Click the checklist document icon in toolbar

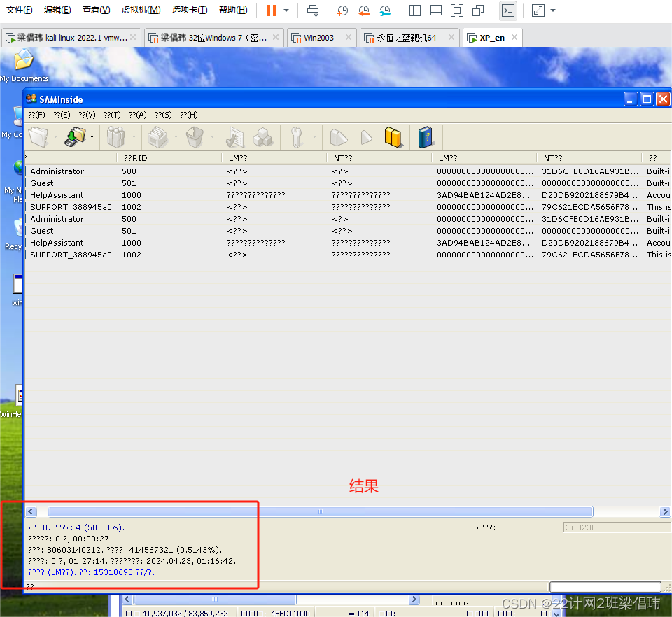[x=235, y=137]
